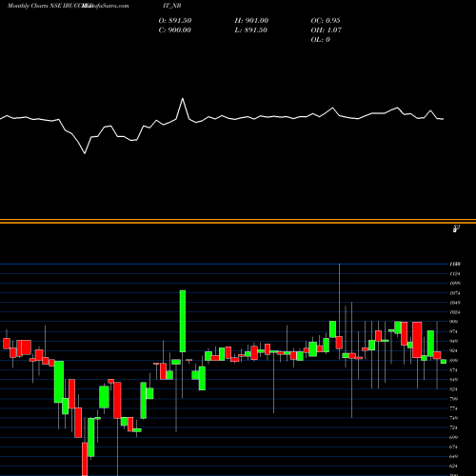Click the 999 price axis label
Viewport: 476px width, 476px height.
tap(454, 322)
